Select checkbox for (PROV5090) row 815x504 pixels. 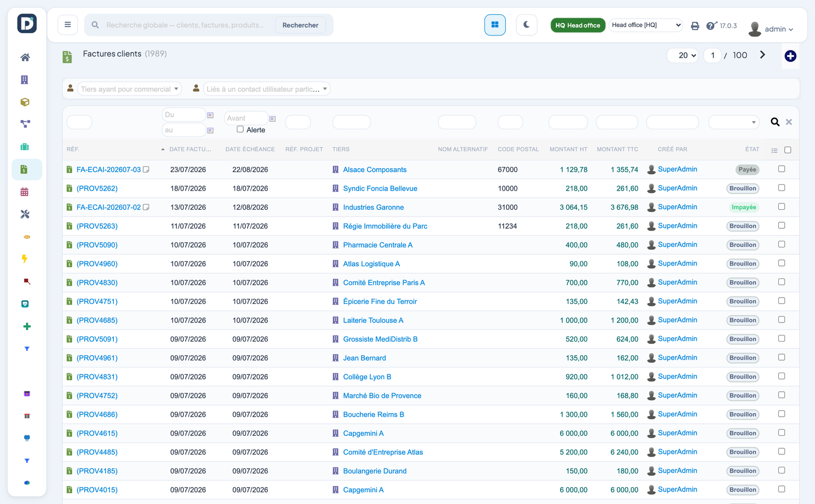(782, 244)
